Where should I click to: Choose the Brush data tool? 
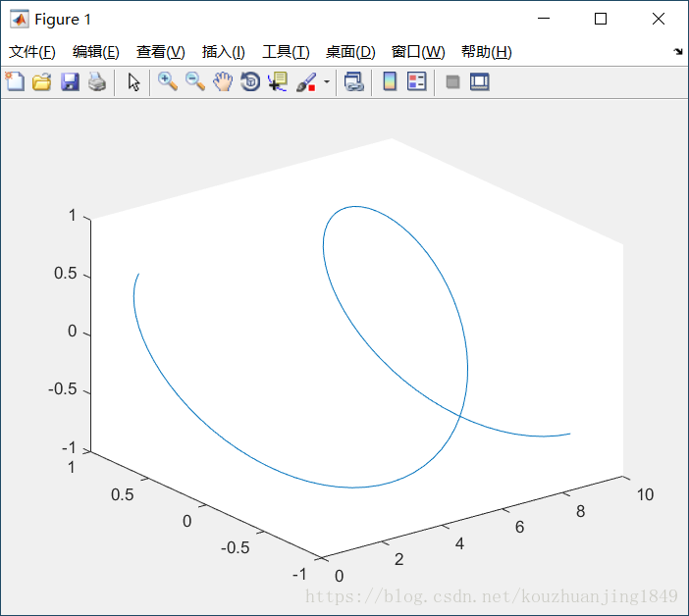(x=306, y=81)
